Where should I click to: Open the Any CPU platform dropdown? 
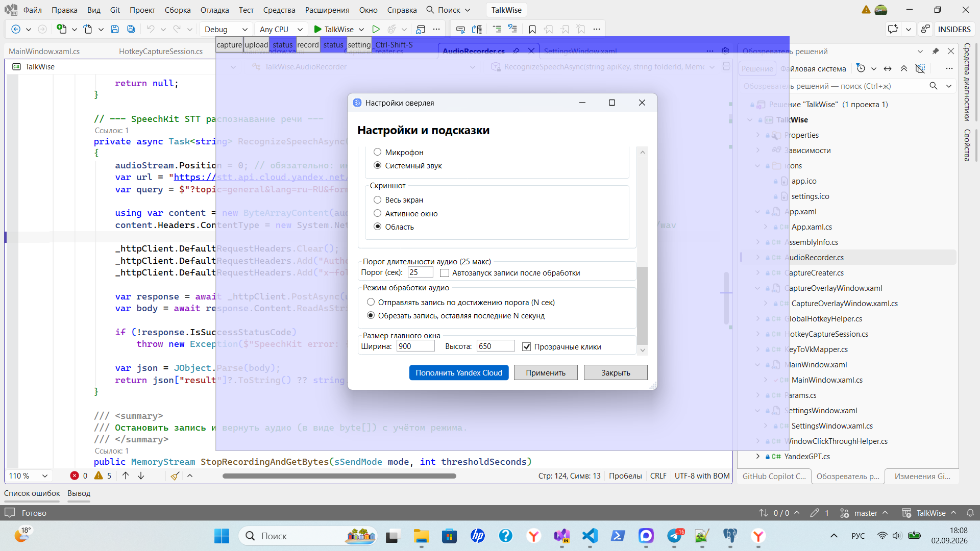coord(280,29)
